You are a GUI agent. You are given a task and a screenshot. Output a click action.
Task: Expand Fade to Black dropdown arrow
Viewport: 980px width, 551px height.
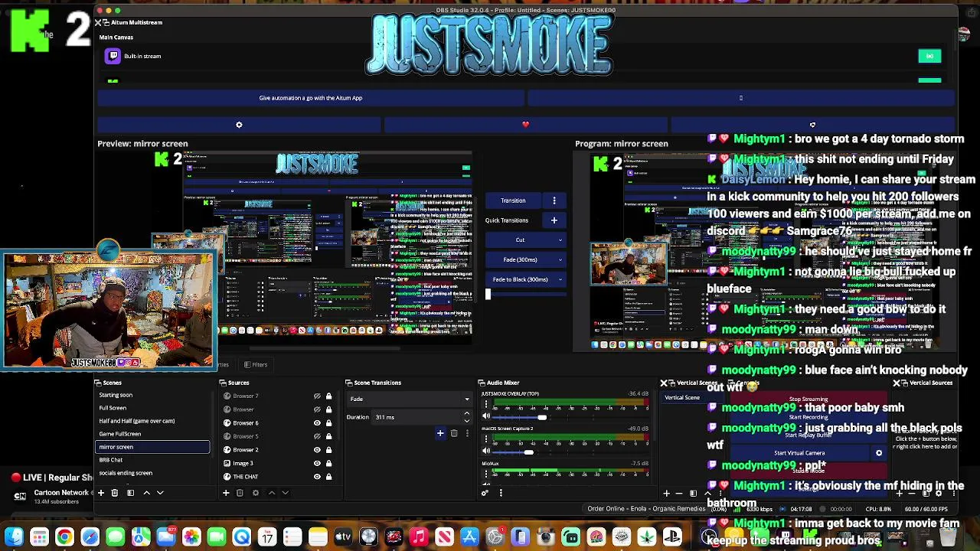pos(560,280)
